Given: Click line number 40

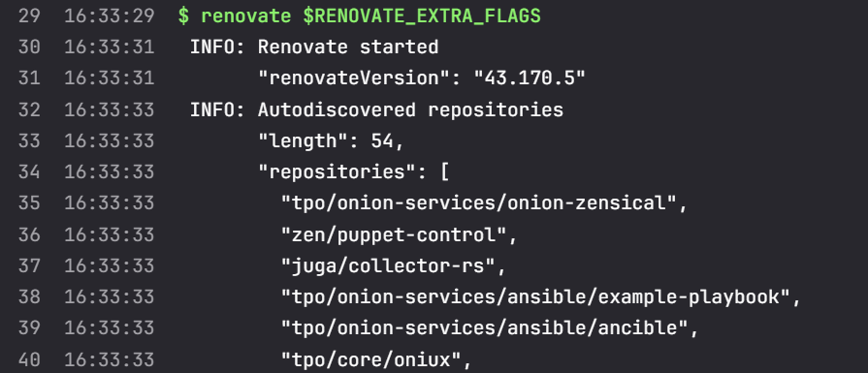Looking at the screenshot, I should (x=29, y=360).
